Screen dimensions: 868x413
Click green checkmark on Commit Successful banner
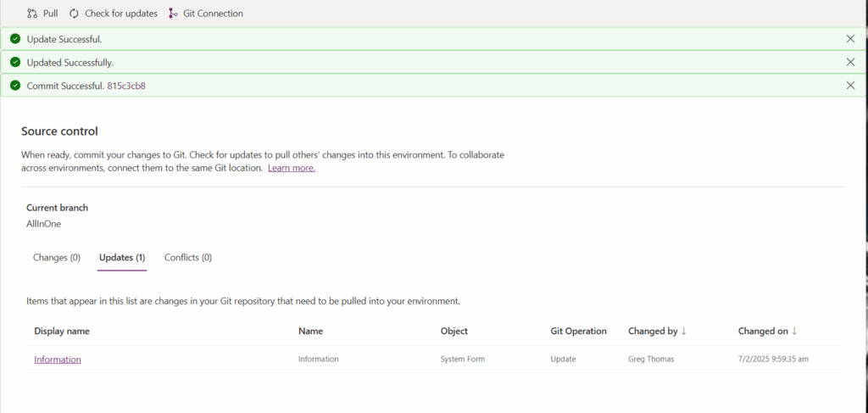pyautogui.click(x=15, y=86)
